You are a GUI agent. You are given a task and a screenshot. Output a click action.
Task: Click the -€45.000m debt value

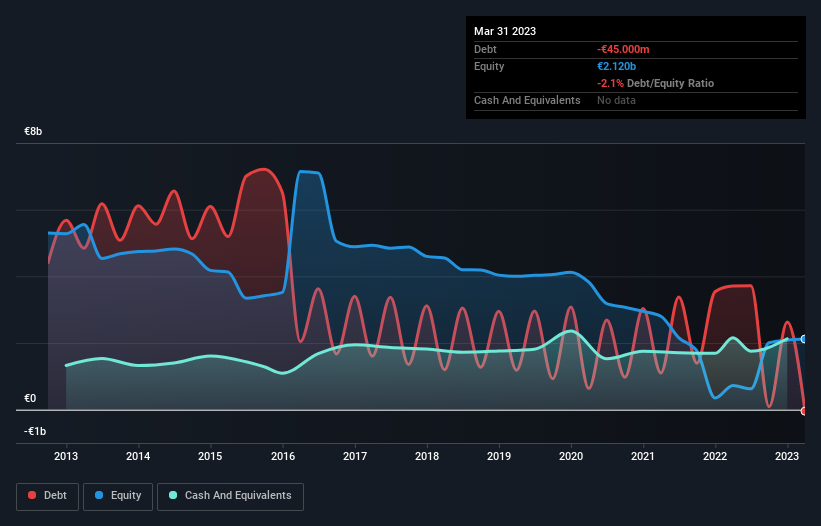coord(623,49)
